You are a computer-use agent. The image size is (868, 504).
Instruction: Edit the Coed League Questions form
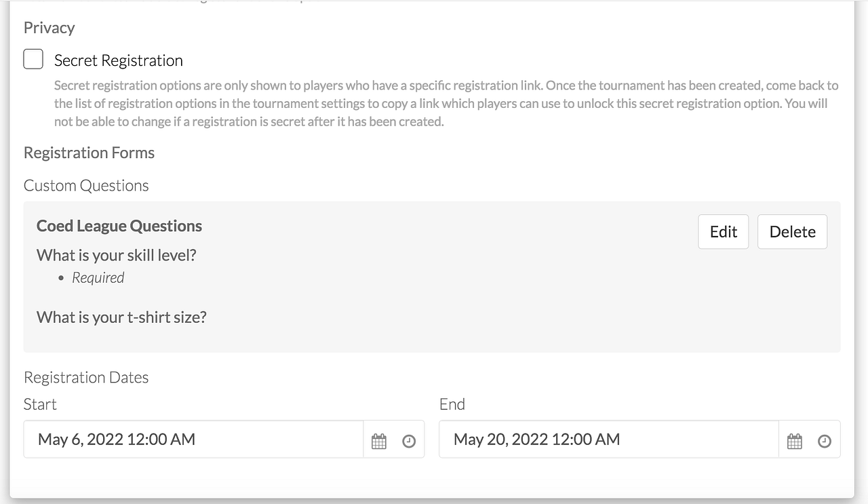723,232
